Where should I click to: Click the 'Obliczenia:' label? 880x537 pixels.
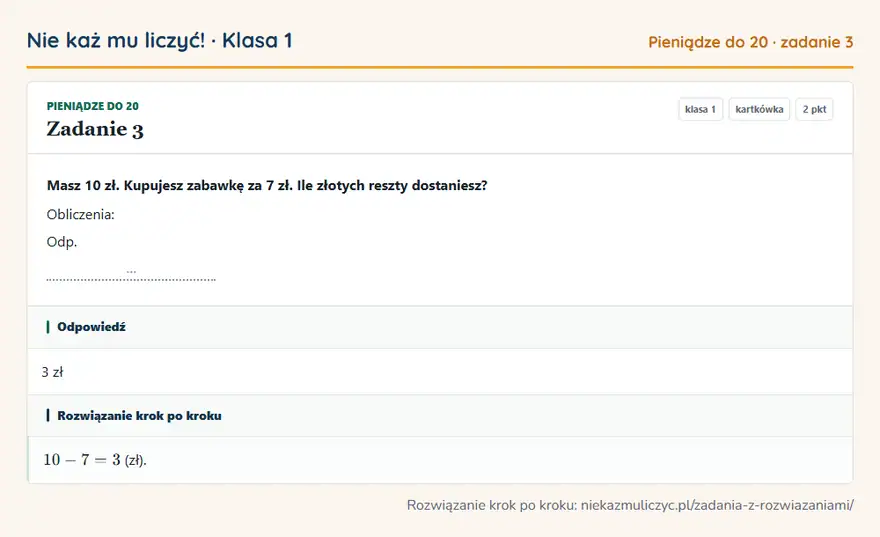click(80, 214)
